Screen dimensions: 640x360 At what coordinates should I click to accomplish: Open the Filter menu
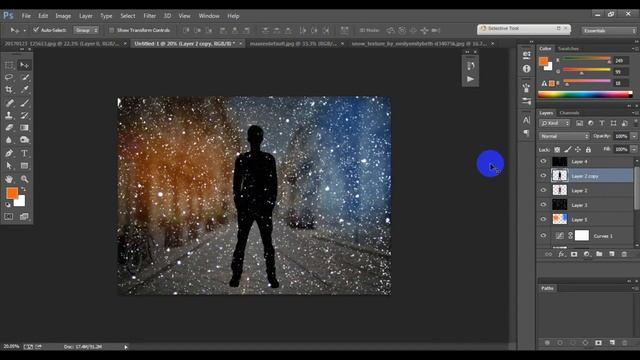click(x=149, y=16)
